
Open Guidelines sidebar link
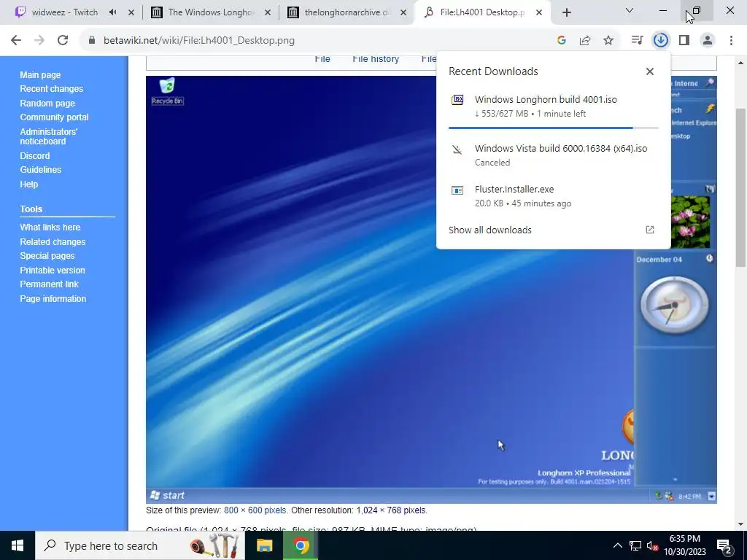[x=41, y=169]
